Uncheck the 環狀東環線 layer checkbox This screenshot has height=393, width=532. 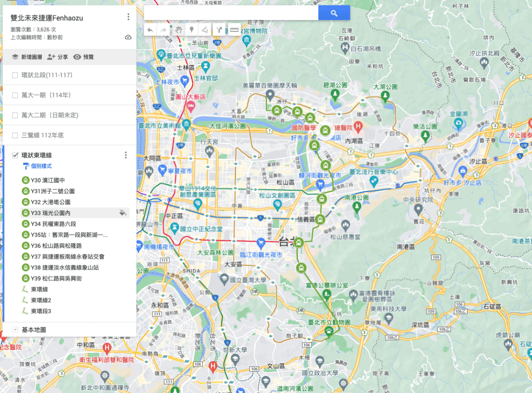click(x=15, y=156)
